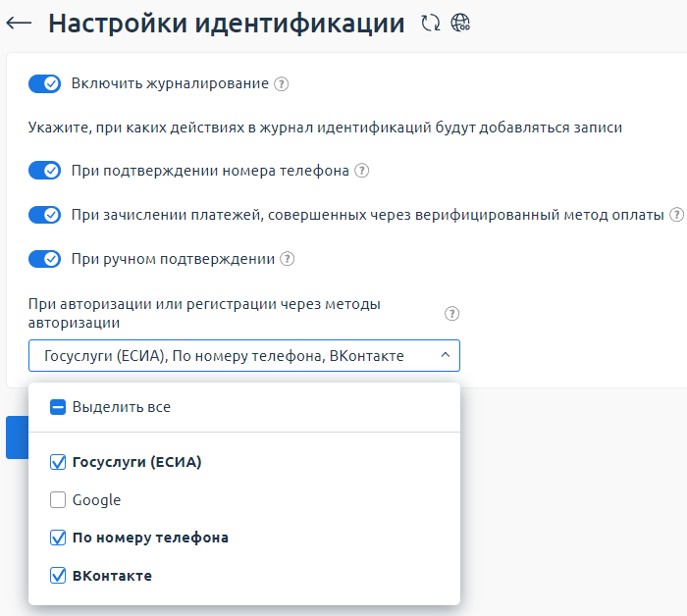Go back using the left arrow icon

click(x=19, y=25)
